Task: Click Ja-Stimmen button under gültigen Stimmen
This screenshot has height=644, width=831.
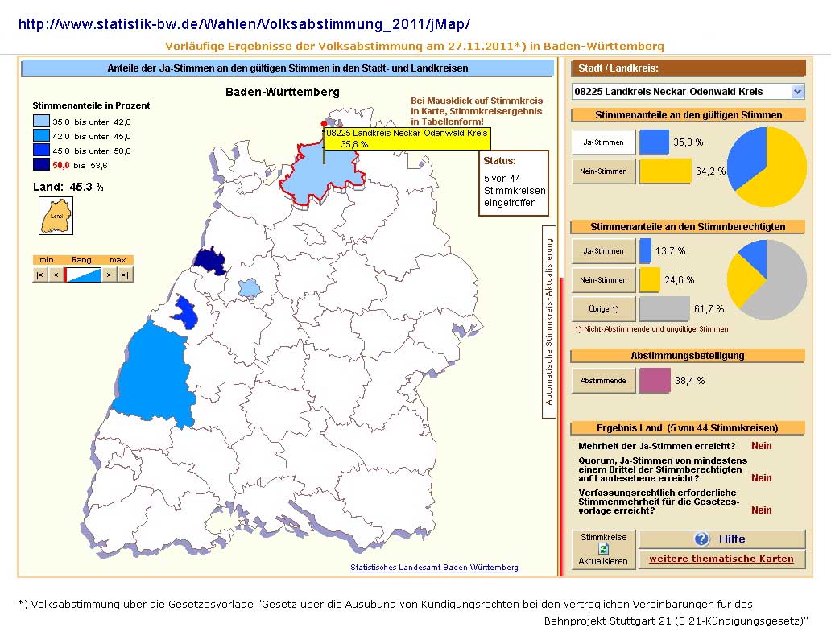Action: 604,142
